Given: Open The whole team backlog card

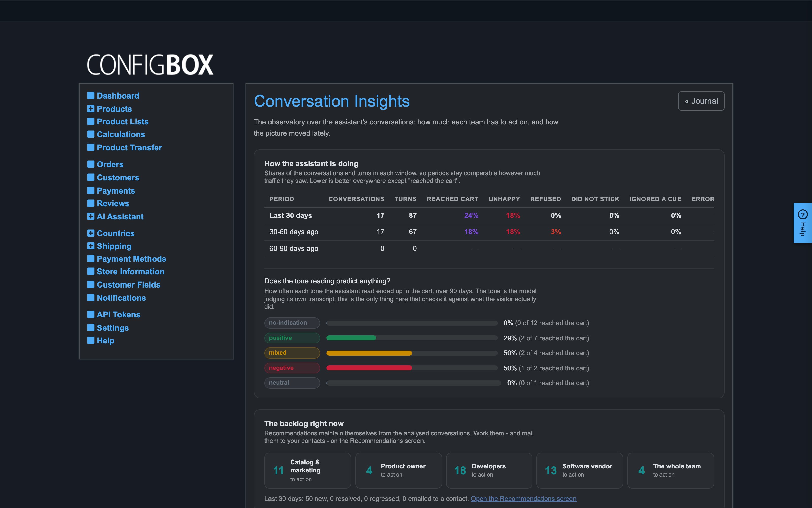Looking at the screenshot, I should click(670, 470).
